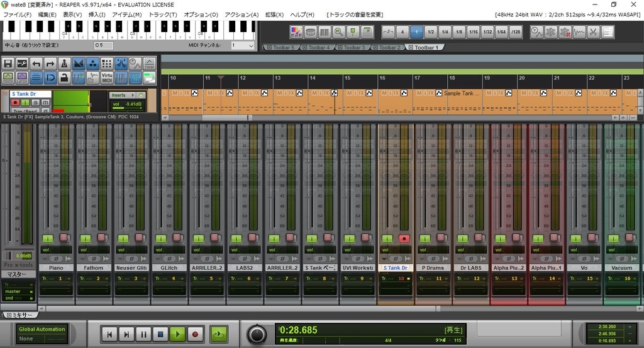
Task: Click the color palette icon in Toolbar 1
Action: [x=296, y=31]
